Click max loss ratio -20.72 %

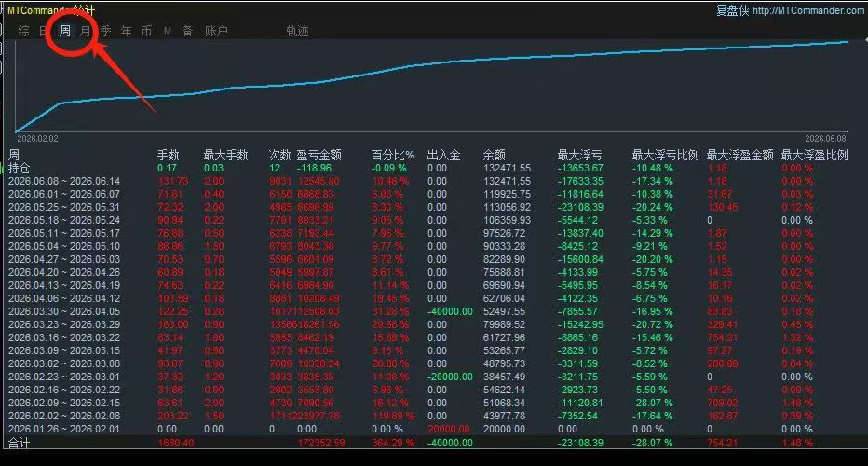[x=652, y=324]
